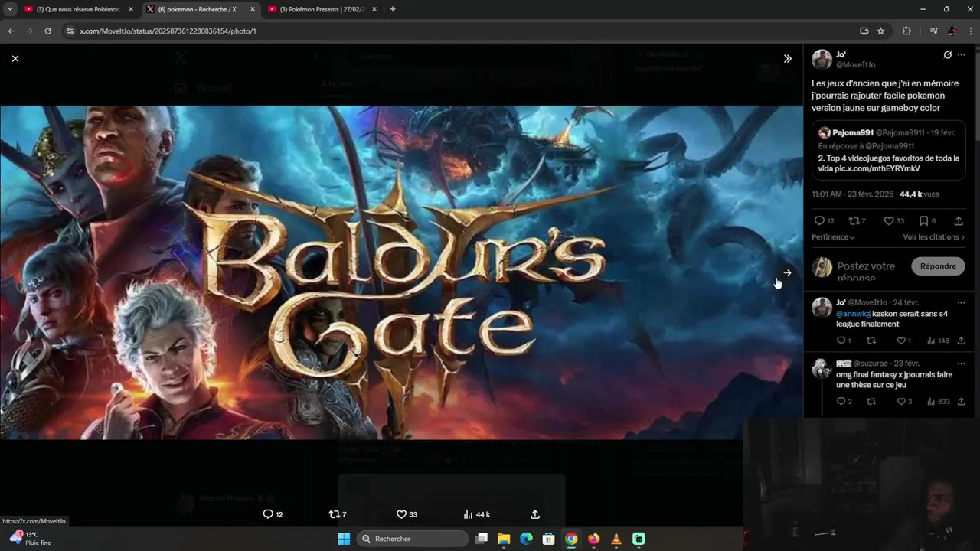Repost the keskon serait comment

coord(871,341)
